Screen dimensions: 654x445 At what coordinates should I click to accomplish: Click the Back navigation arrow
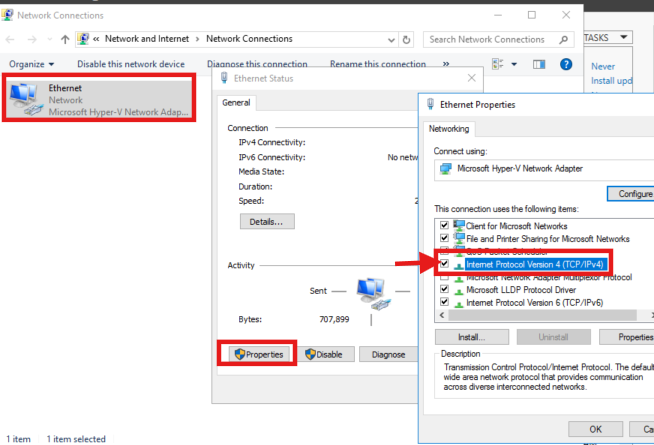point(11,39)
